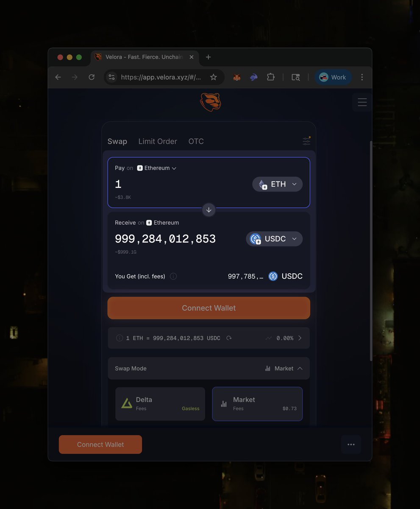Click info icon beside 1 ETH rate
Screen dimensions: 420x509
(120, 338)
